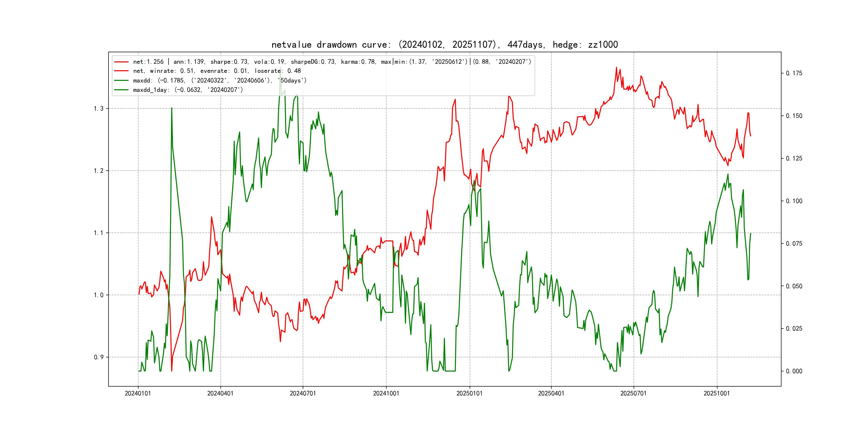Click the green swatch beside maxdd legend entry
Image resolution: width=868 pixels, height=434 pixels.
(x=121, y=81)
